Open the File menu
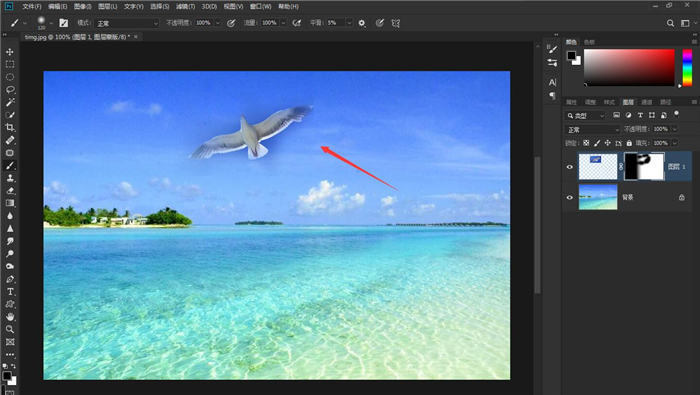This screenshot has height=395, width=700. pyautogui.click(x=32, y=7)
